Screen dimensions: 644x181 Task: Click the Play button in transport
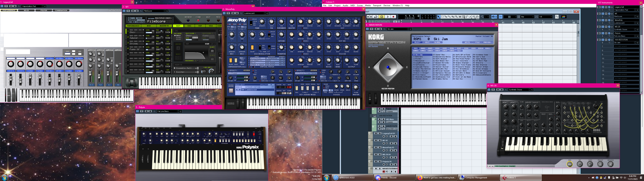tap(388, 17)
